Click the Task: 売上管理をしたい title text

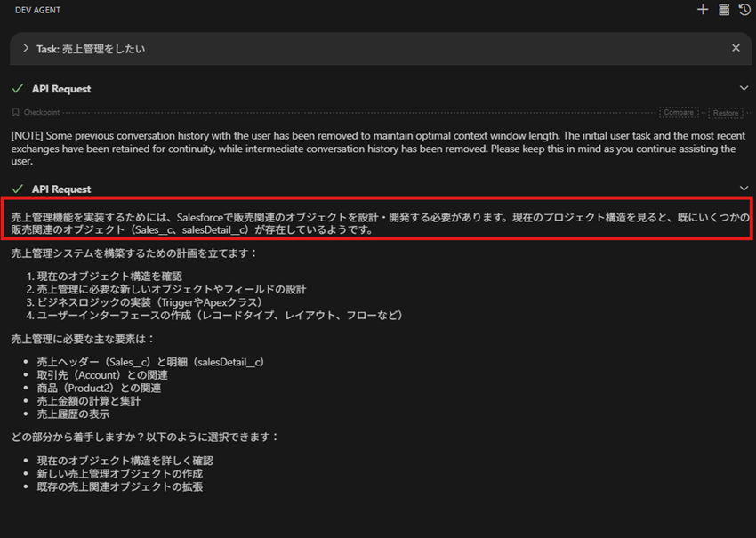coord(91,49)
